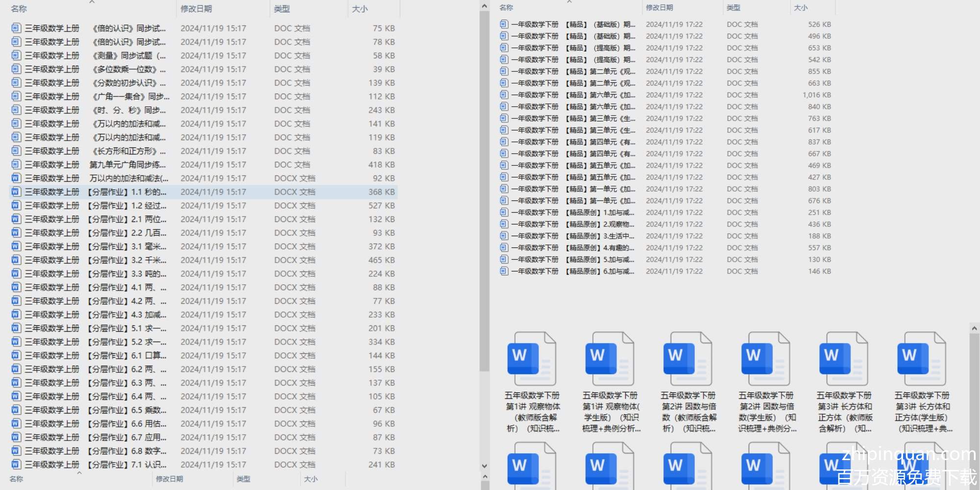This screenshot has height=490, width=980.
Task: Sort left list by 修改日期 column header
Action: coord(196,9)
